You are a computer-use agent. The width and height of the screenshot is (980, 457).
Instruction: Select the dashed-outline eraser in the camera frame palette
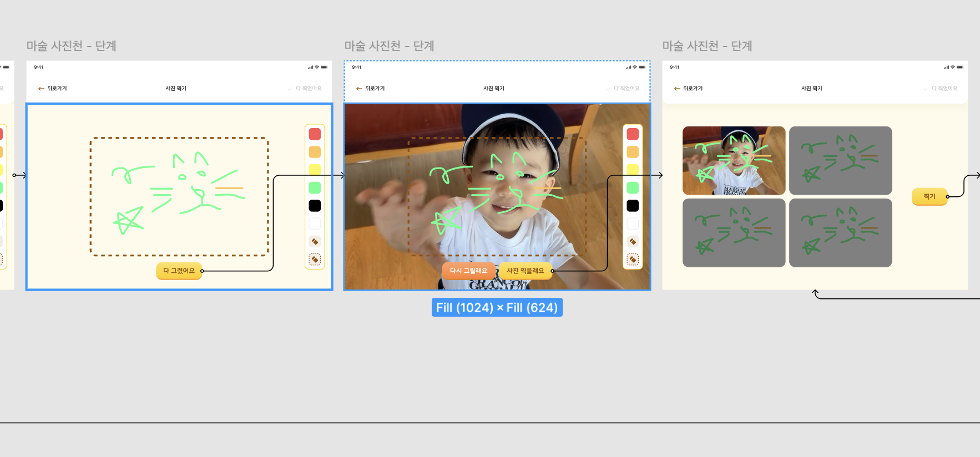[x=633, y=259]
